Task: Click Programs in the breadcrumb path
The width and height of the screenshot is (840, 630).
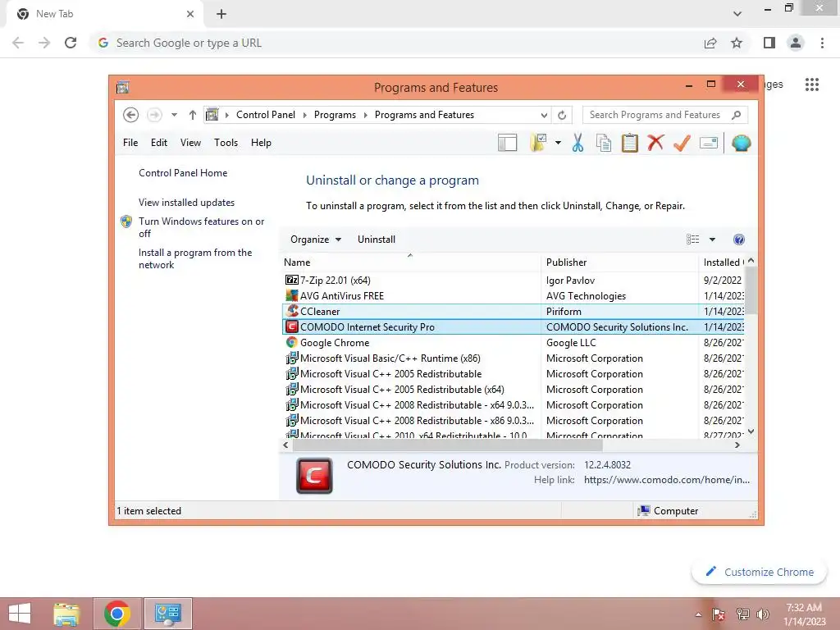Action: coord(335,115)
